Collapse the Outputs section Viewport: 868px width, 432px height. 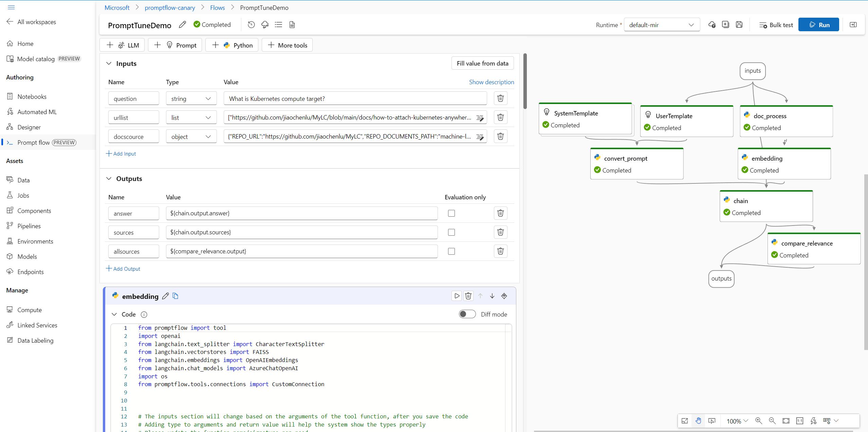(109, 179)
